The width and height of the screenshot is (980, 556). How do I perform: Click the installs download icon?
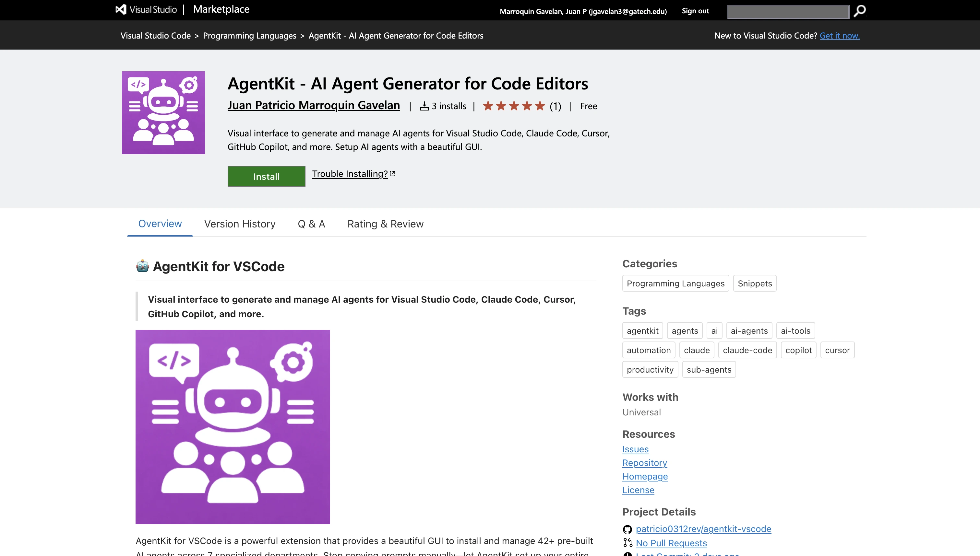click(x=424, y=106)
